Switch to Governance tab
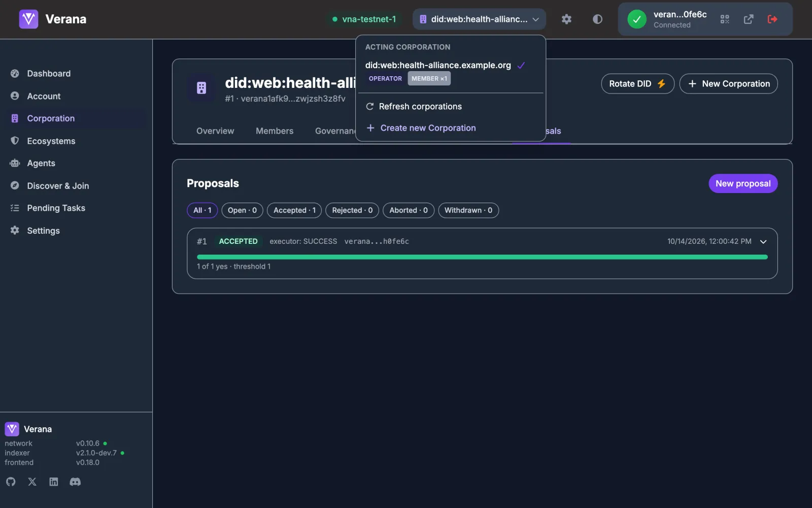The height and width of the screenshot is (508, 812). tap(335, 131)
